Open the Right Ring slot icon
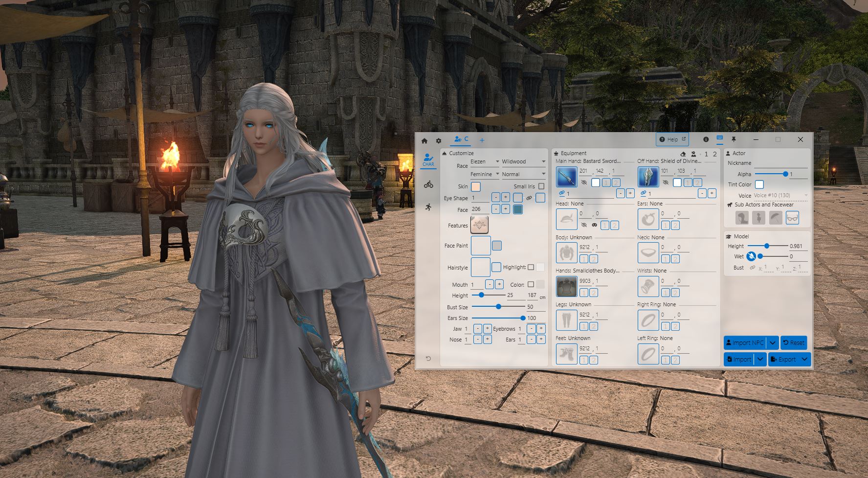The height and width of the screenshot is (478, 868). pos(648,320)
